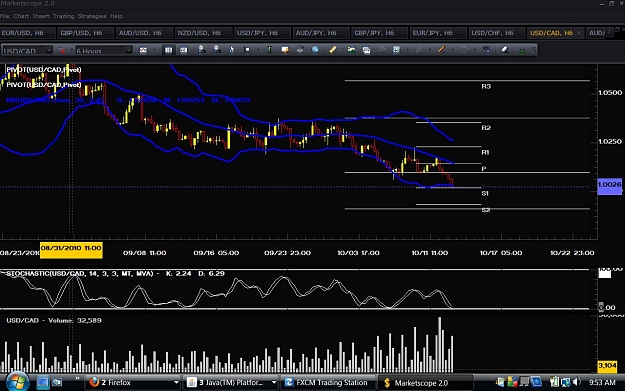Switch to the USD/CHF, H6 tab

(x=497, y=33)
